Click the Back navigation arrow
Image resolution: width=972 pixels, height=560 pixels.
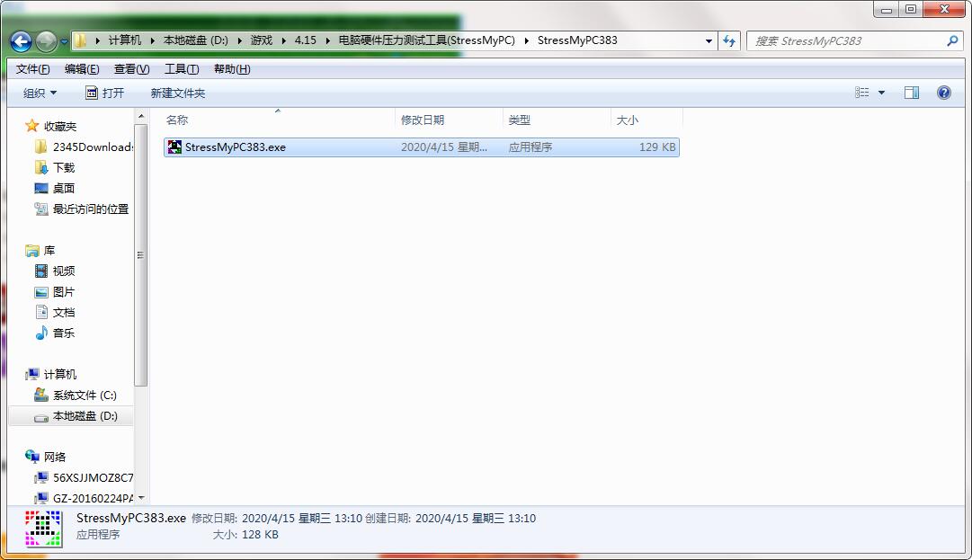click(x=21, y=41)
